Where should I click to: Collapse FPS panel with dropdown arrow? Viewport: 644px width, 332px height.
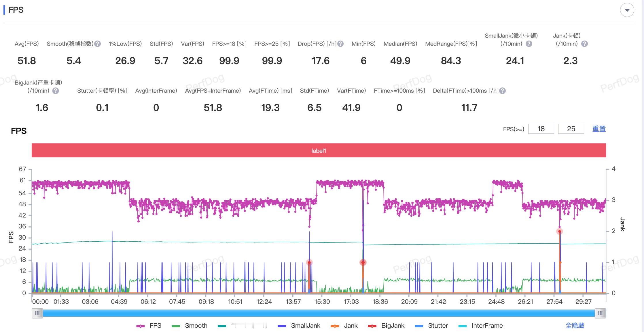pos(627,10)
